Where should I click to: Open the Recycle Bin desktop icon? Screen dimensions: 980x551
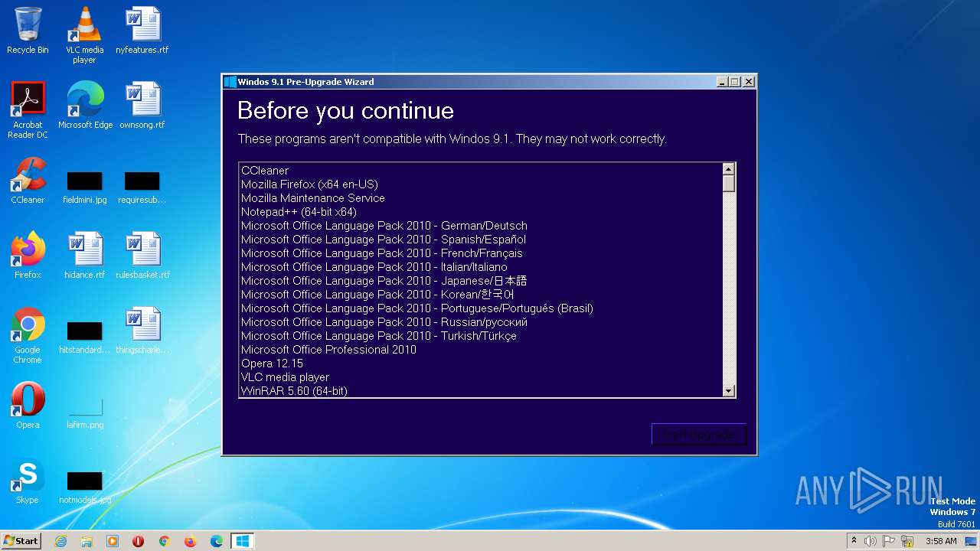[x=28, y=31]
